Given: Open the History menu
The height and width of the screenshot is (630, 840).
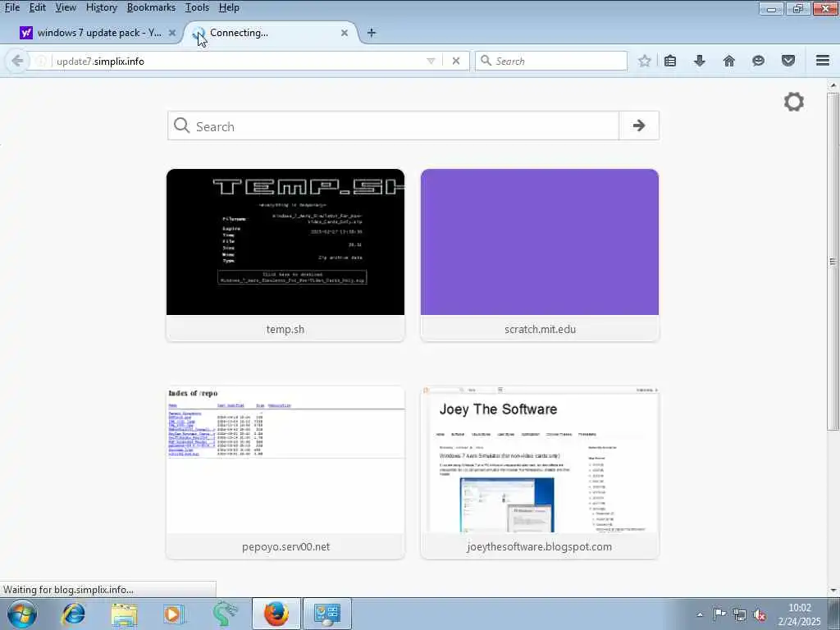Looking at the screenshot, I should pyautogui.click(x=101, y=7).
